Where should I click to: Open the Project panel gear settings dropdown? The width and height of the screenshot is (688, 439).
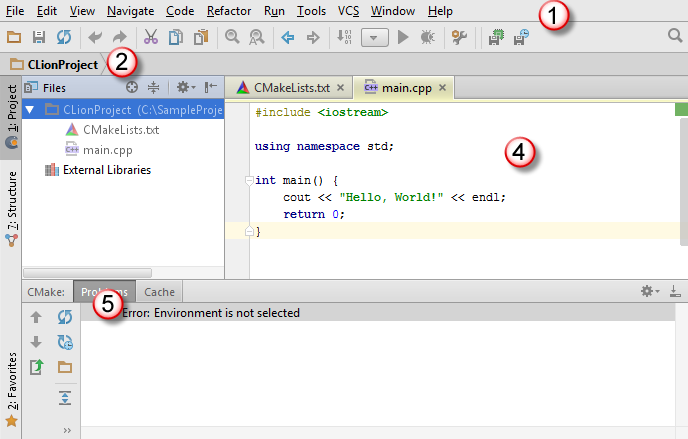click(x=186, y=88)
